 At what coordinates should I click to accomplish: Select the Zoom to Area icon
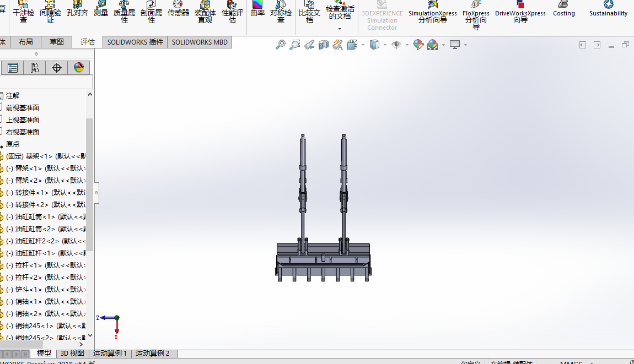click(x=295, y=45)
